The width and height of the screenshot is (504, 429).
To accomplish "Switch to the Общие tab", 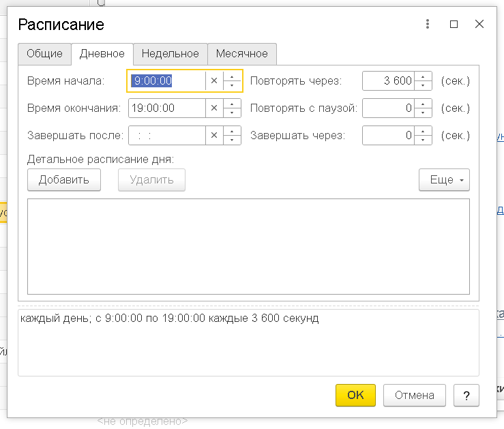I will [x=44, y=54].
